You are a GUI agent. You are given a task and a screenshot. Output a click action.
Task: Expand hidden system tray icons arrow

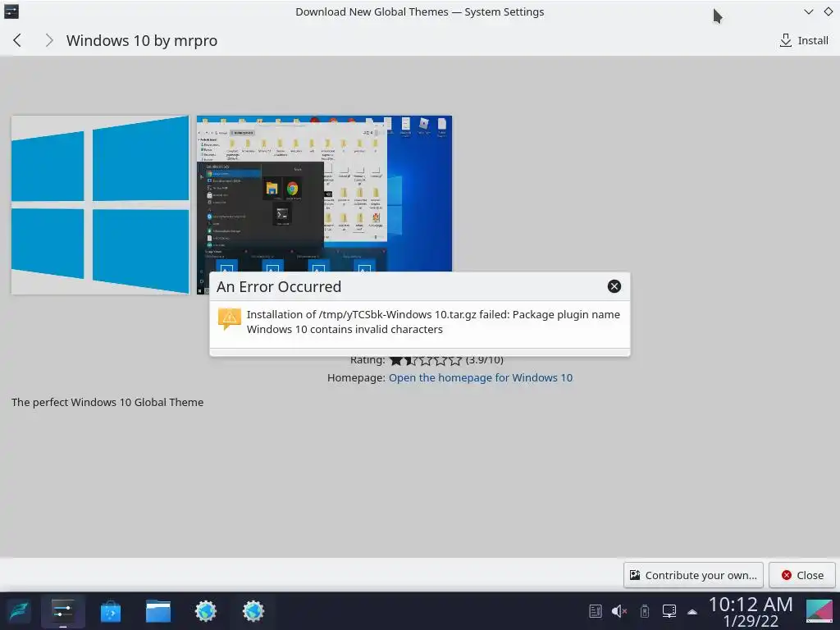[692, 612]
